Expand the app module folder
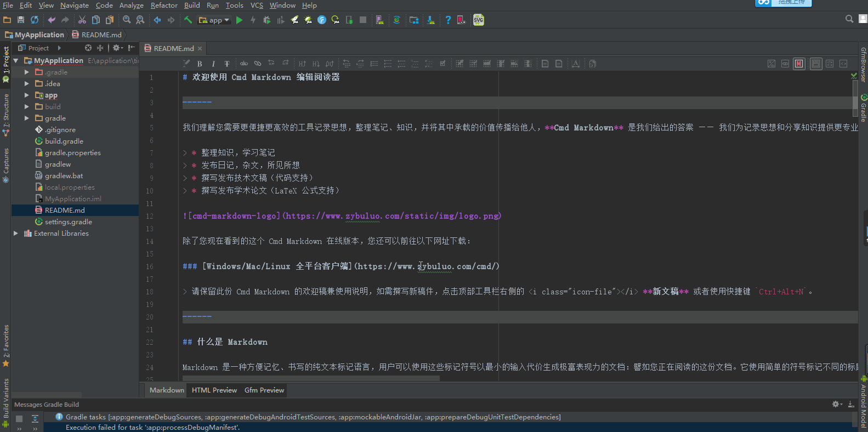The height and width of the screenshot is (432, 868). click(x=26, y=95)
